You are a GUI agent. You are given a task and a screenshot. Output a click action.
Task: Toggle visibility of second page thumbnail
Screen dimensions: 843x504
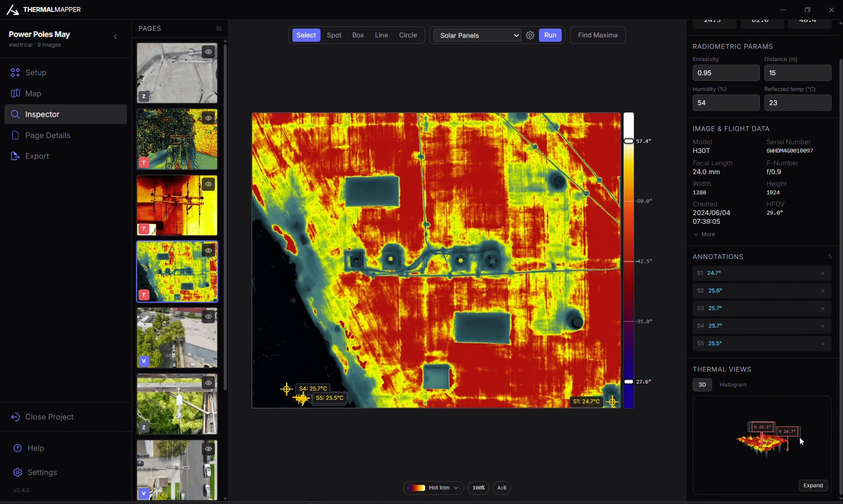[209, 118]
